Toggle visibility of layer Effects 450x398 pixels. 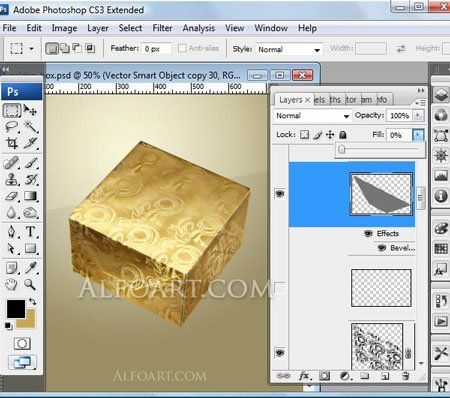coord(368,233)
